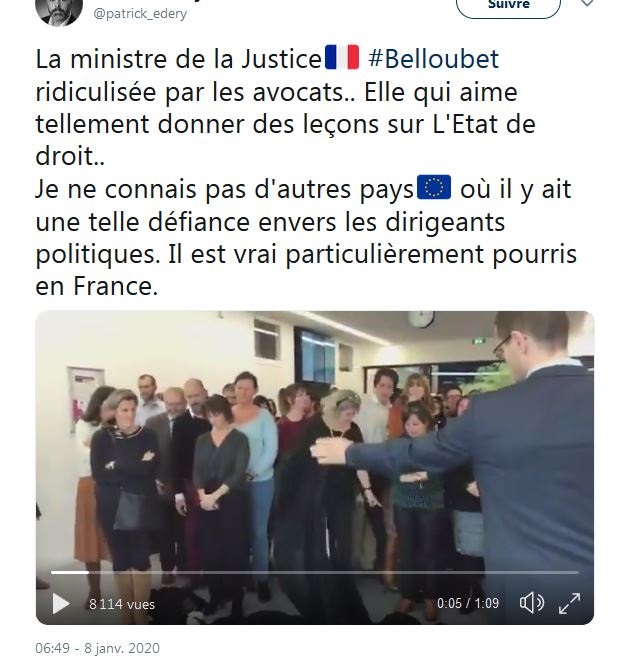Viewport: 621px width, 667px height.
Task: Open the tweet timestamp 06:49 - 8 janv. 2020
Action: (97, 648)
